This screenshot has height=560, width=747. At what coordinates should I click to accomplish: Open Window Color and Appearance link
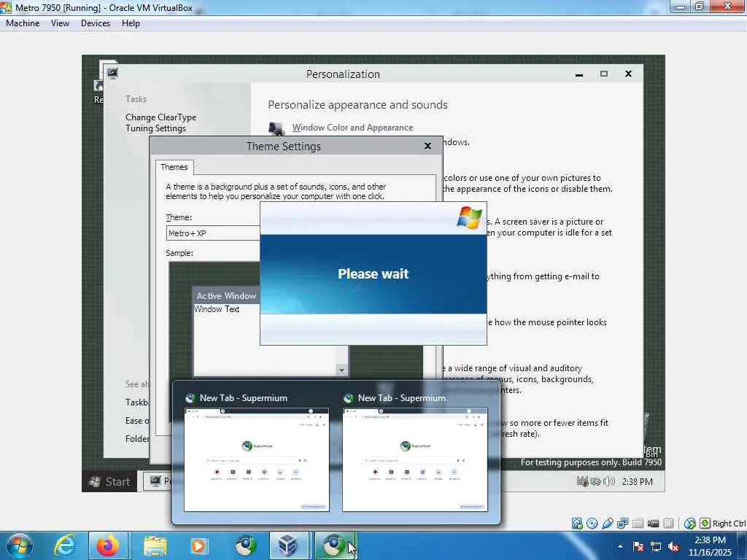click(352, 128)
